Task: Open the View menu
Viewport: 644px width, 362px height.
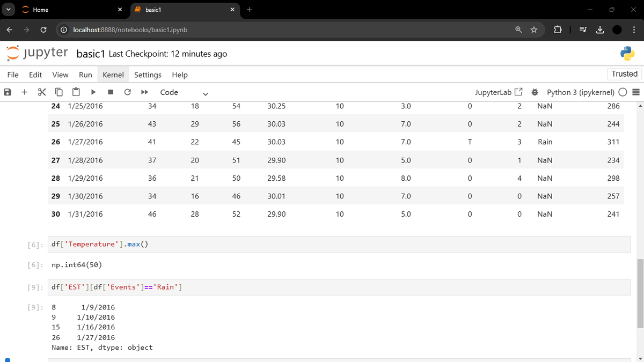Action: click(x=60, y=75)
